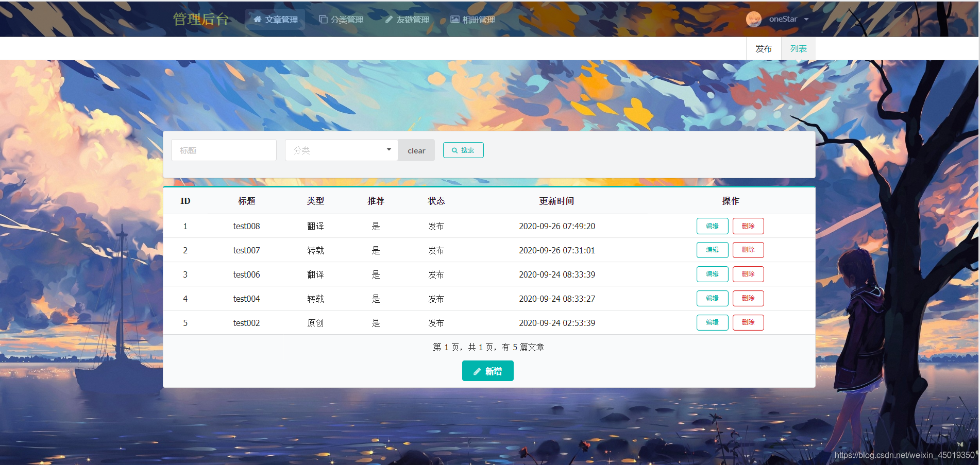This screenshot has width=980, height=465.
Task: Delete the test002 article
Action: [748, 322]
